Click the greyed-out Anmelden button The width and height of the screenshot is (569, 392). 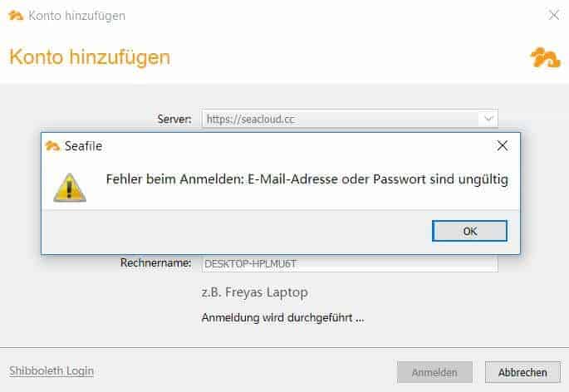click(434, 372)
